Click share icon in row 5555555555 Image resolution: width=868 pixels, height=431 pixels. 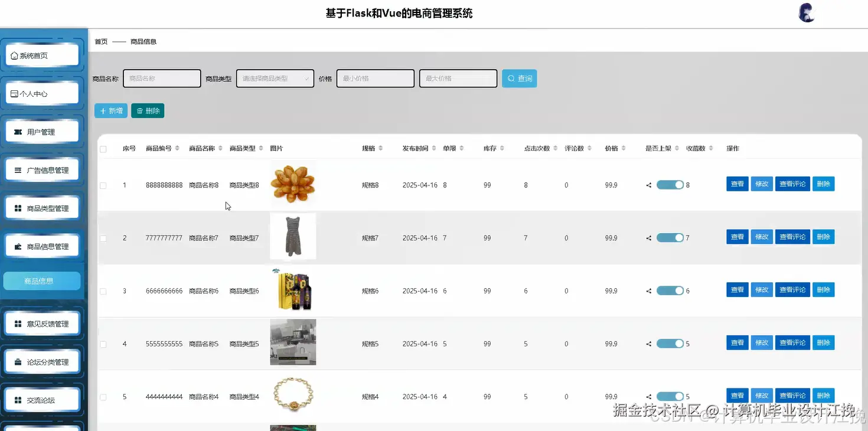[649, 344]
